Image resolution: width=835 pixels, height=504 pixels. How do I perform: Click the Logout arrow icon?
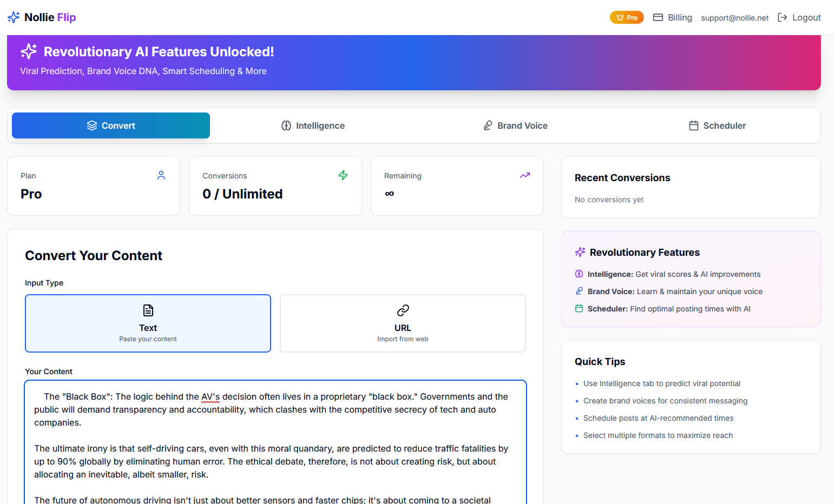click(x=783, y=17)
